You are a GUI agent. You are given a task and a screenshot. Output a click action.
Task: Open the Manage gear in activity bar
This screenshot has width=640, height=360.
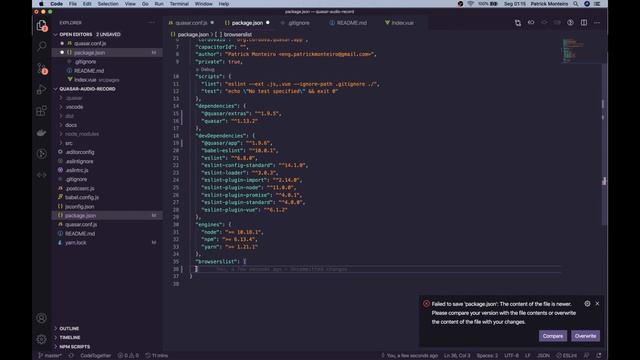tap(42, 339)
